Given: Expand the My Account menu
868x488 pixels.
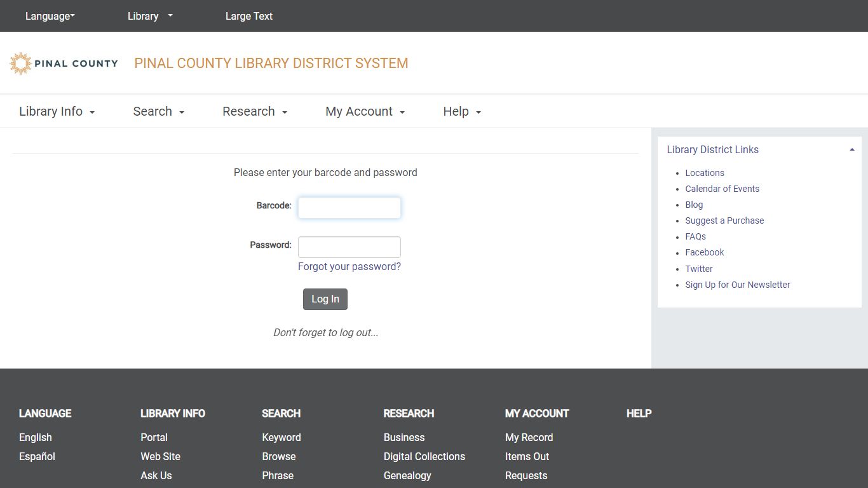Looking at the screenshot, I should coord(365,111).
